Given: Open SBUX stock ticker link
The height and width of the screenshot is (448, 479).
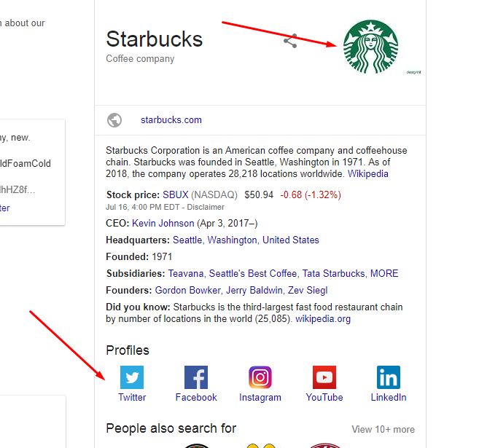Looking at the screenshot, I should tap(176, 194).
